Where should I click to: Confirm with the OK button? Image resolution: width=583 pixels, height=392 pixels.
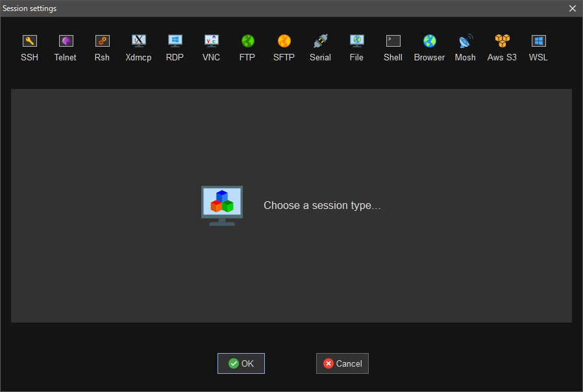click(241, 363)
